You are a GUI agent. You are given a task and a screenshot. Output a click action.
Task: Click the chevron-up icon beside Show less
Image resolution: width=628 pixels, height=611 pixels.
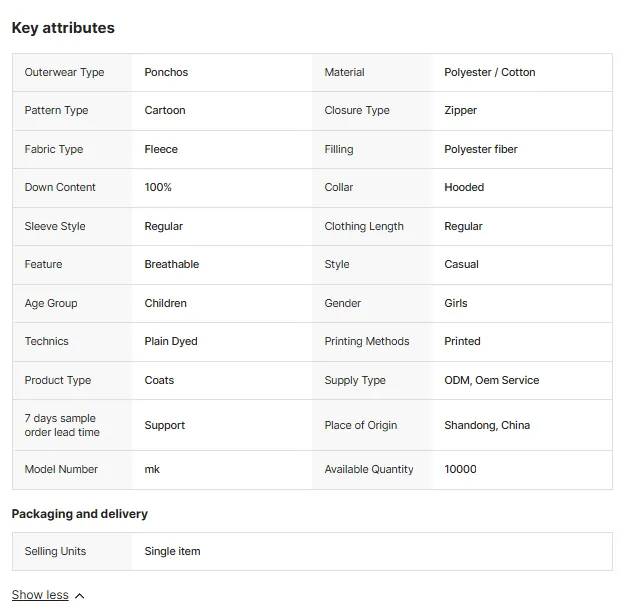pos(80,596)
